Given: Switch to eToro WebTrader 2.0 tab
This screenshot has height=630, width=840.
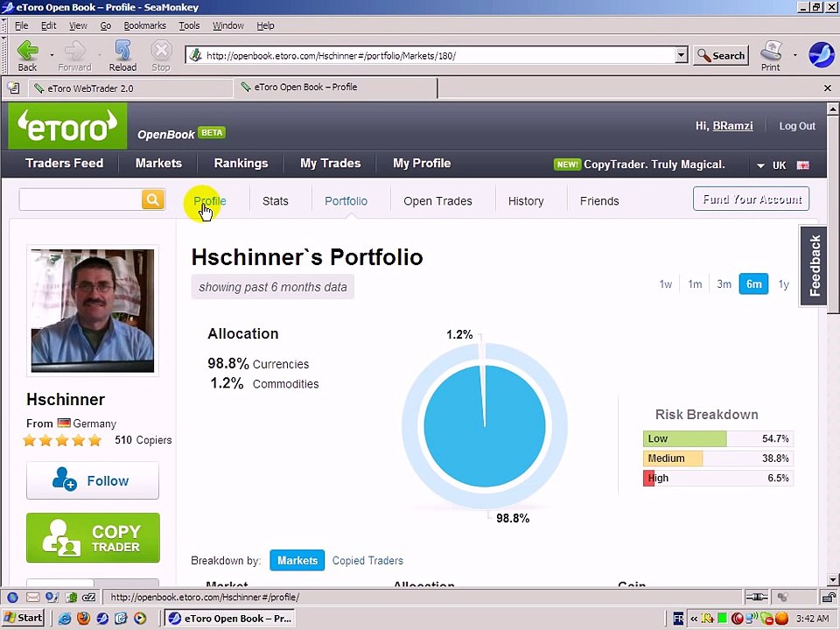Looking at the screenshot, I should [129, 87].
